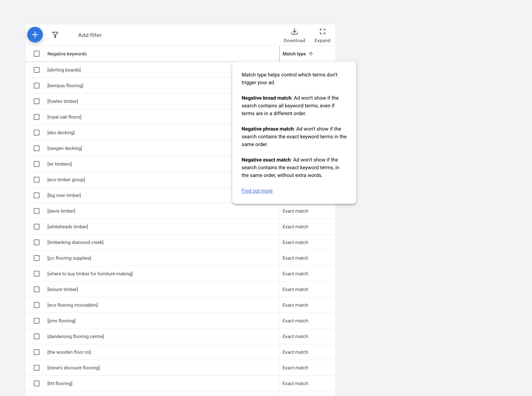Viewport: 532px width, 396px height.
Task: Open match type for [whiteheads timber]
Action: pos(295,227)
